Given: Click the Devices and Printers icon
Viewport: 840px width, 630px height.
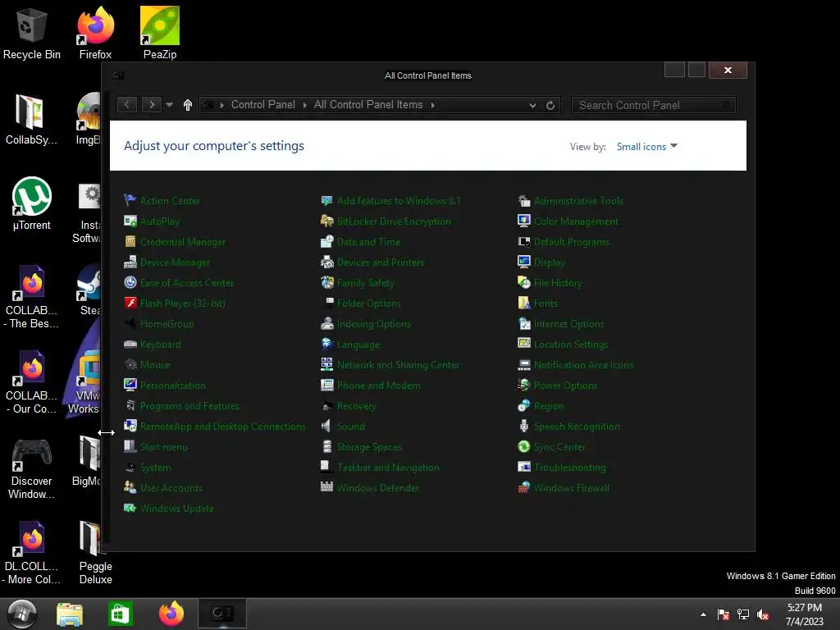Looking at the screenshot, I should [326, 262].
